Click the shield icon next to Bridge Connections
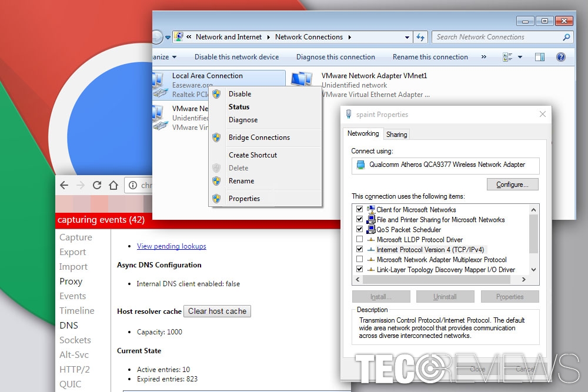Screen dimensions: 588x392 click(x=216, y=138)
